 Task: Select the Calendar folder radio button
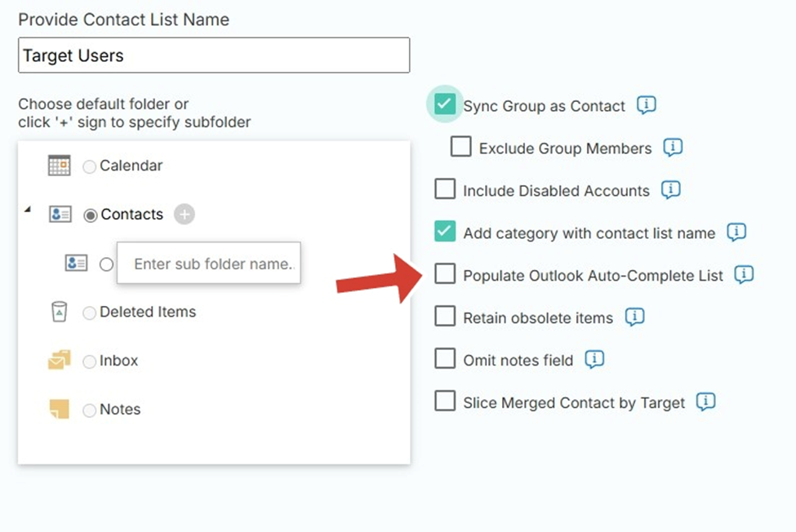point(89,166)
